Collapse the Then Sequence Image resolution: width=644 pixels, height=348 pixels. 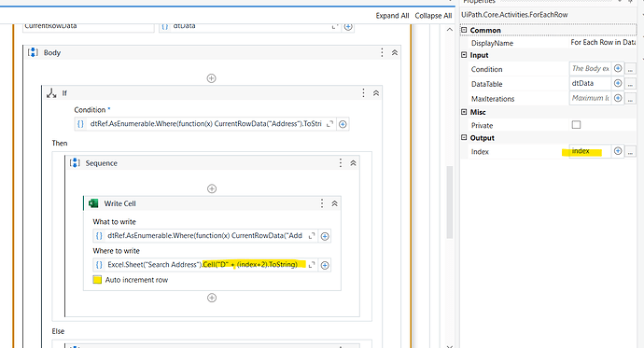(x=353, y=163)
